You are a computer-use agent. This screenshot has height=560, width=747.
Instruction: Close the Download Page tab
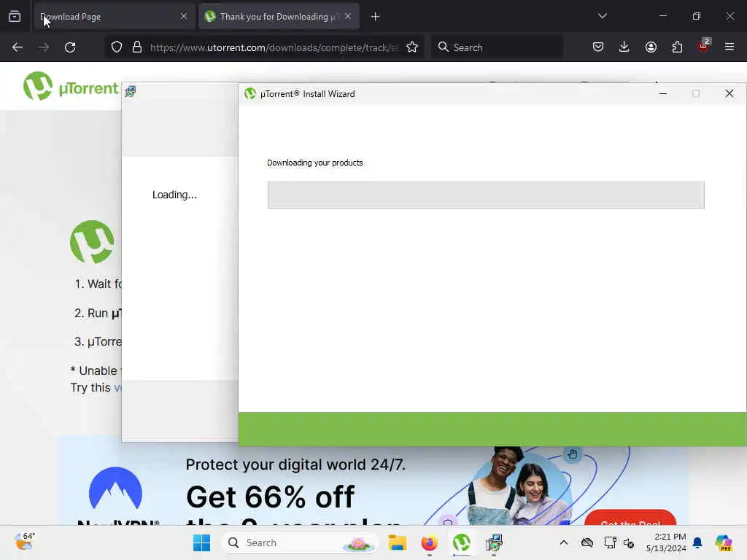point(184,17)
